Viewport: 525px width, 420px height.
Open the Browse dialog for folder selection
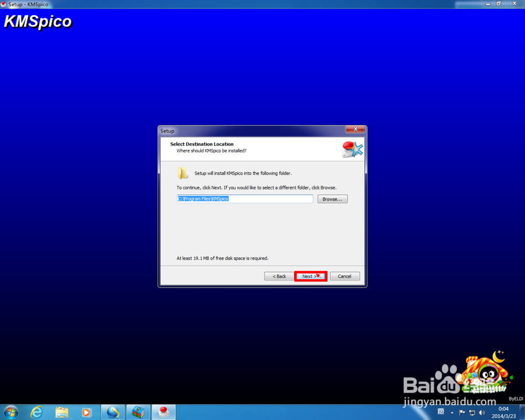pyautogui.click(x=332, y=199)
